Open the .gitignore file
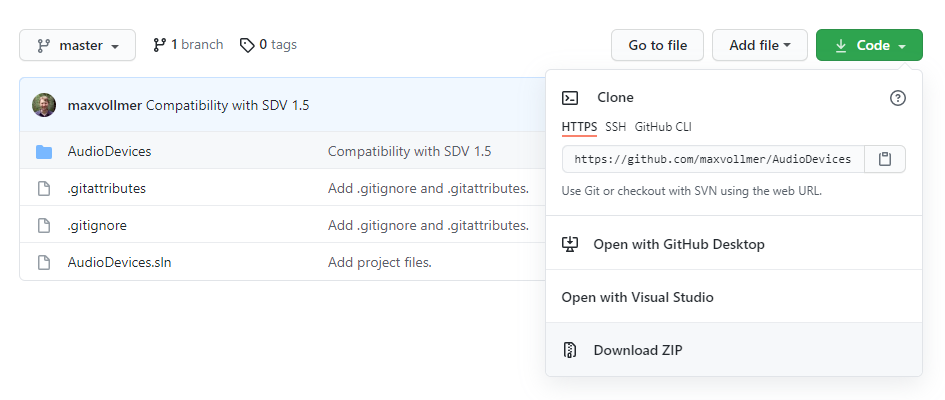The width and height of the screenshot is (945, 400). click(97, 226)
